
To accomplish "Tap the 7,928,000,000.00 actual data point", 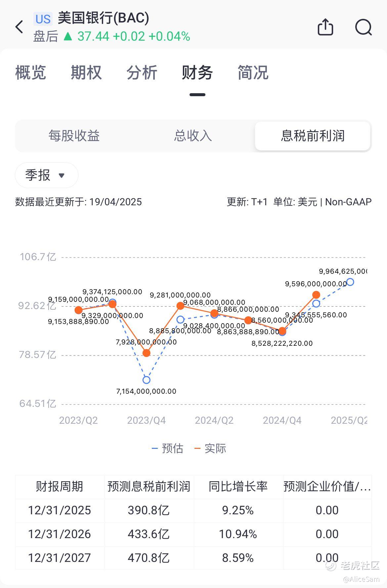I will click(147, 353).
